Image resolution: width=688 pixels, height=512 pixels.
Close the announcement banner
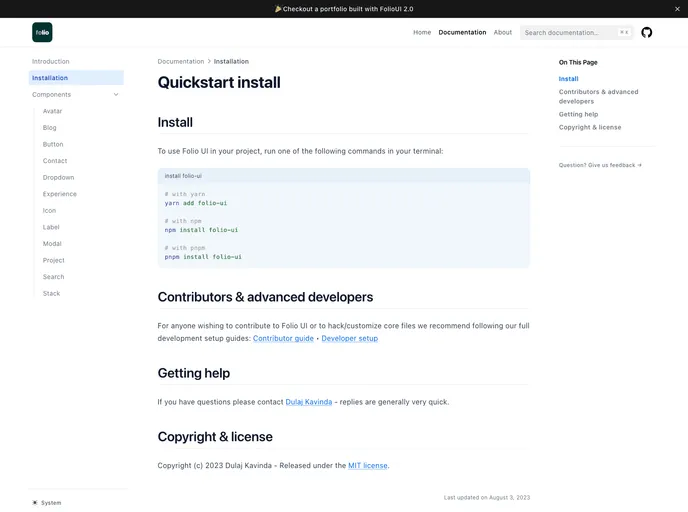pos(676,9)
